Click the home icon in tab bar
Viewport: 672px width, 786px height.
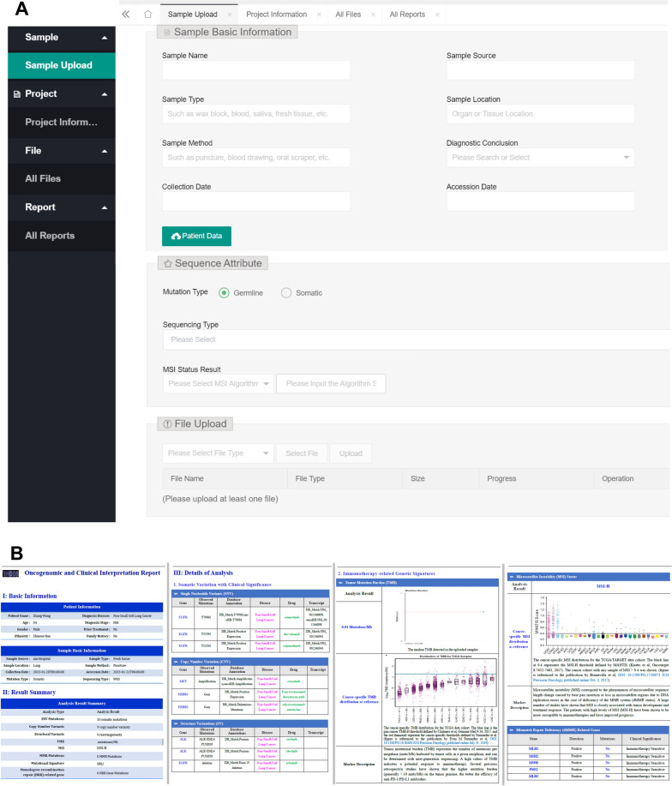coord(147,15)
